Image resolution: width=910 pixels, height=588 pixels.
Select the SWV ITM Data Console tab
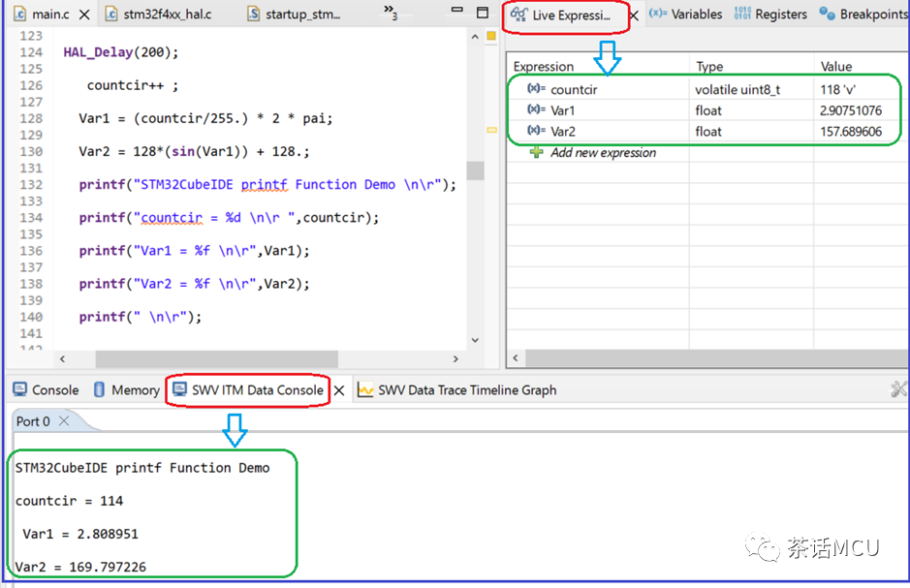[x=248, y=389]
